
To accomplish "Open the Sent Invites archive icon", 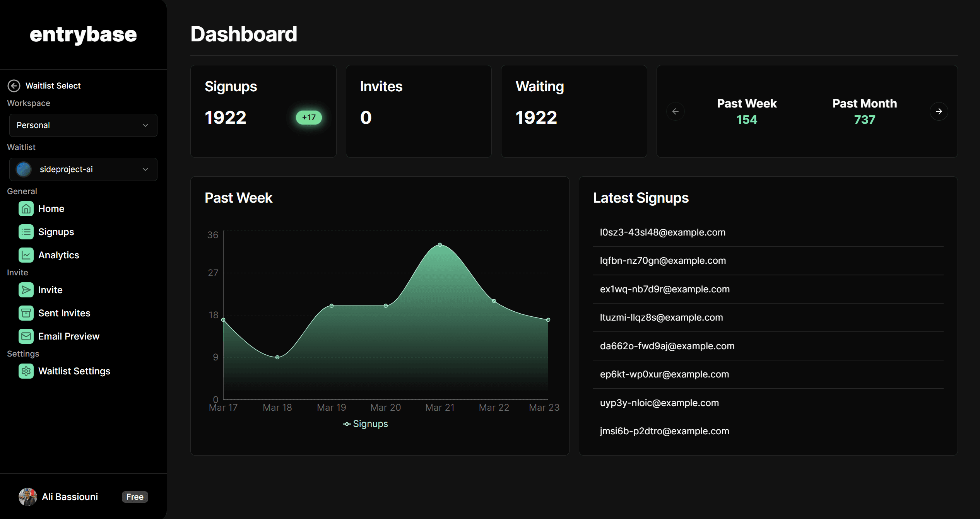I will click(x=26, y=313).
